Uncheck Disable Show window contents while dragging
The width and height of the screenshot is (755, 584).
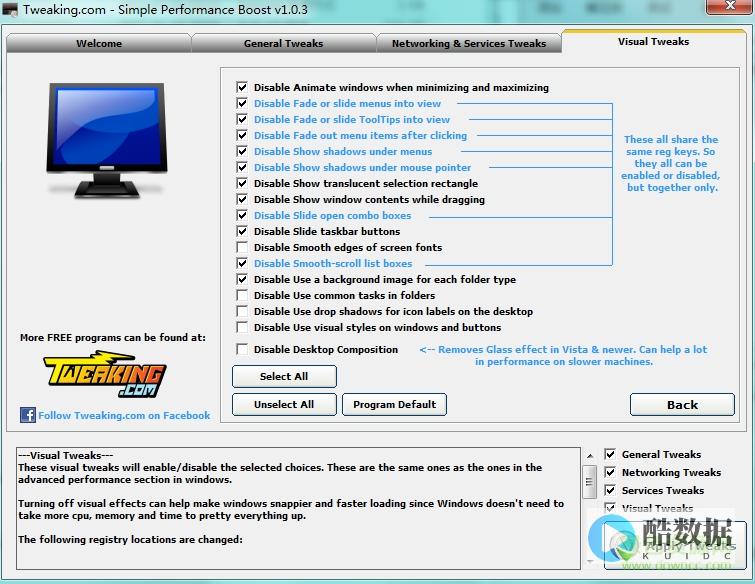242,199
